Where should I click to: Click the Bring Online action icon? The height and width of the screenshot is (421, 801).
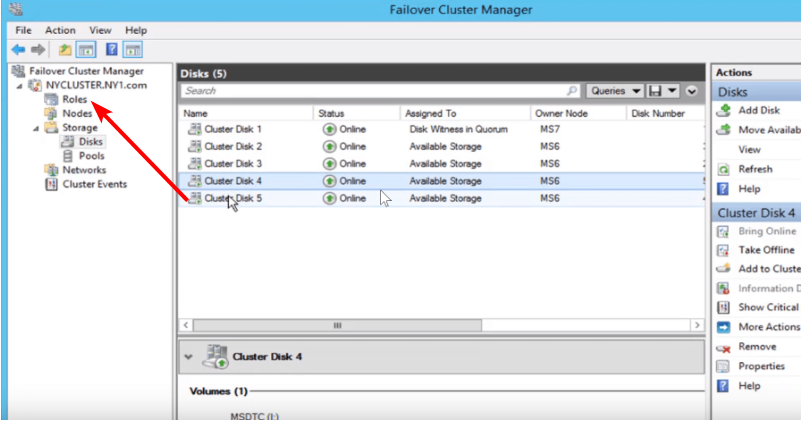tap(723, 231)
